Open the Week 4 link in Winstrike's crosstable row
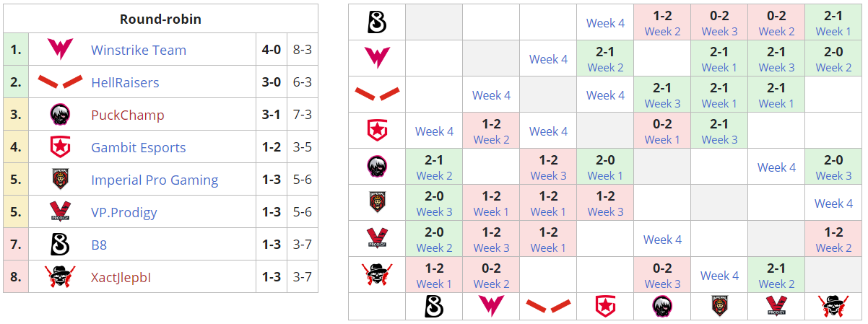 click(x=548, y=59)
